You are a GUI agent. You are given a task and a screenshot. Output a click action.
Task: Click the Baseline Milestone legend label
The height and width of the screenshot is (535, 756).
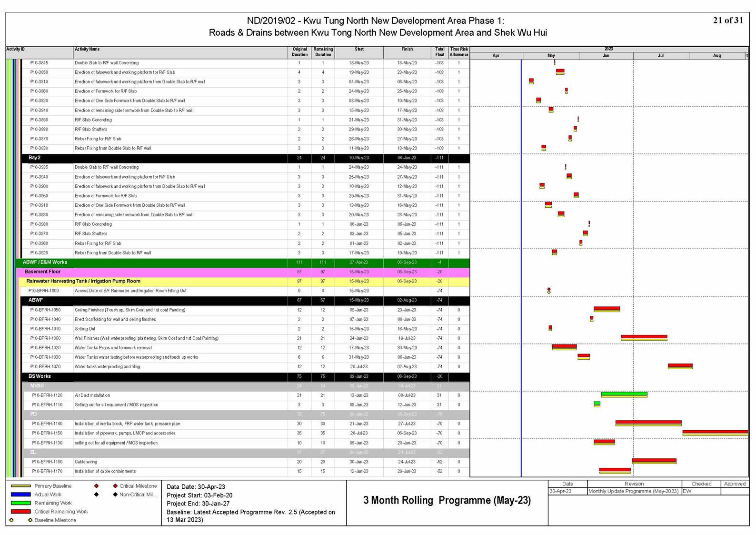[x=55, y=520]
